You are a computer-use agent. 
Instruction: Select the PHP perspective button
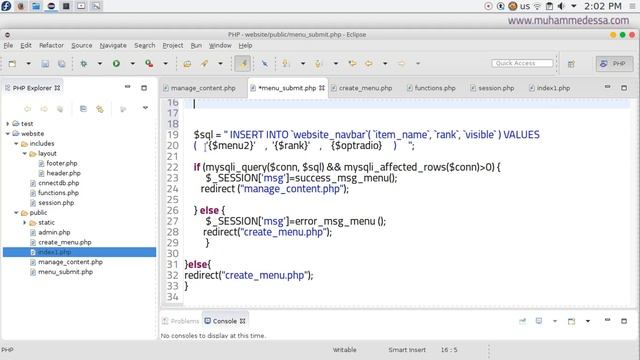tap(614, 64)
